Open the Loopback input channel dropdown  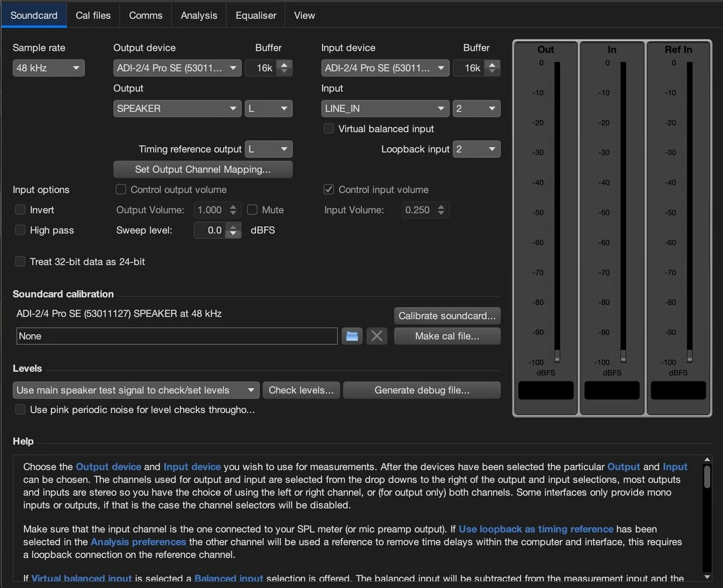(x=476, y=149)
